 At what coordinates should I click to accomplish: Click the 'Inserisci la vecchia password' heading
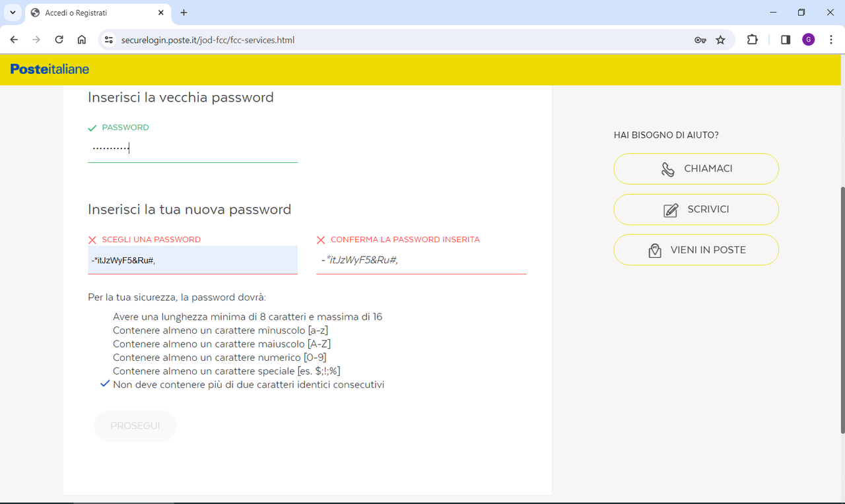[181, 98]
